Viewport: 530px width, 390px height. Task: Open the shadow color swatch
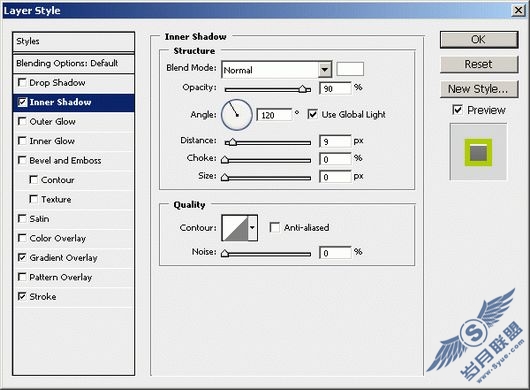350,69
